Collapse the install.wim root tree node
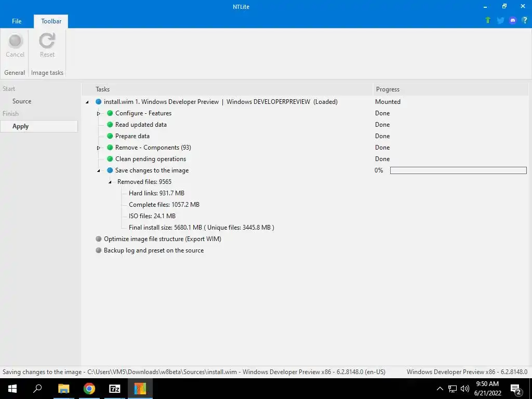The height and width of the screenshot is (399, 532). click(x=87, y=102)
